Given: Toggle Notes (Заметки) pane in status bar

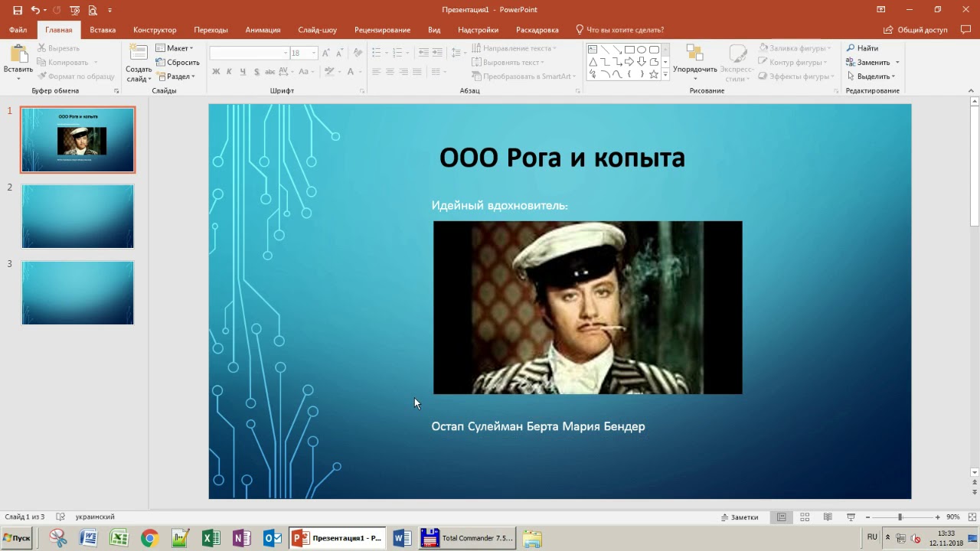Looking at the screenshot, I should (x=740, y=517).
